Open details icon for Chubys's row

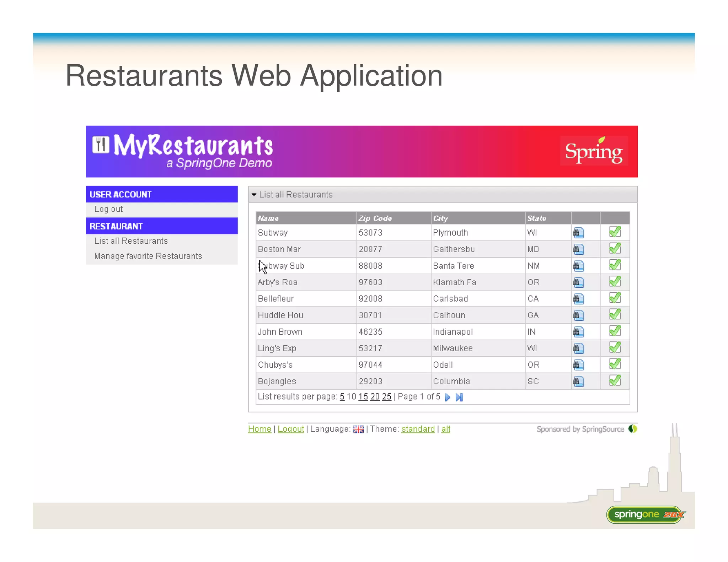(x=578, y=365)
